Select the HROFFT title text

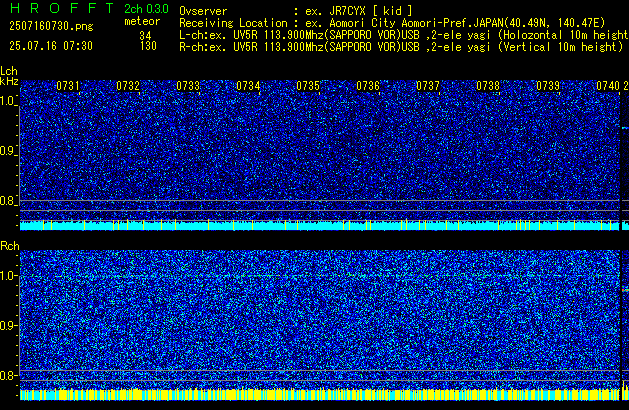coord(62,8)
